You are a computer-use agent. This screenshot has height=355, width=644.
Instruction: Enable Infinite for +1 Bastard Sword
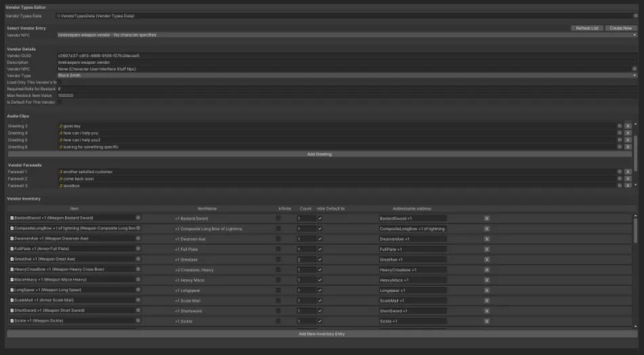coord(278,218)
